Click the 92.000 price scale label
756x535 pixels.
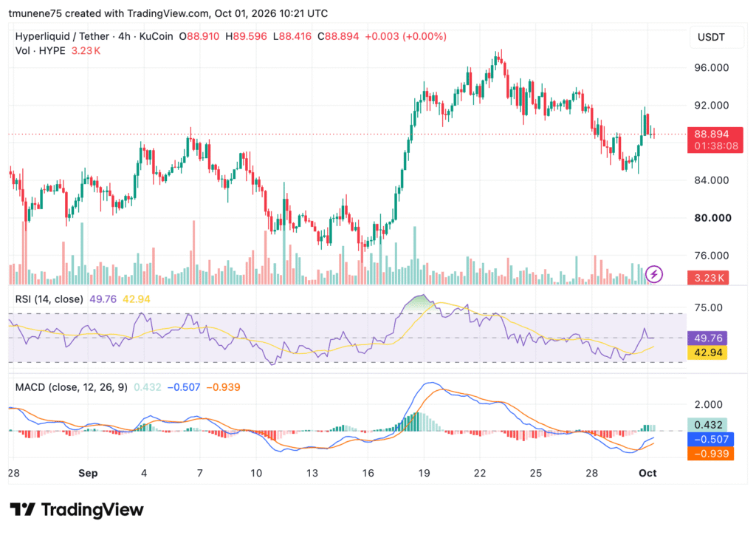[711, 105]
